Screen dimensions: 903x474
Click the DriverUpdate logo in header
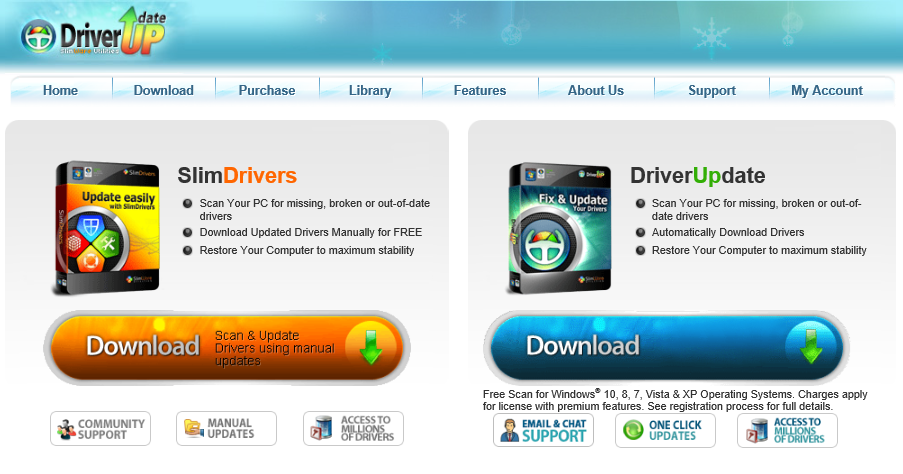click(x=92, y=36)
